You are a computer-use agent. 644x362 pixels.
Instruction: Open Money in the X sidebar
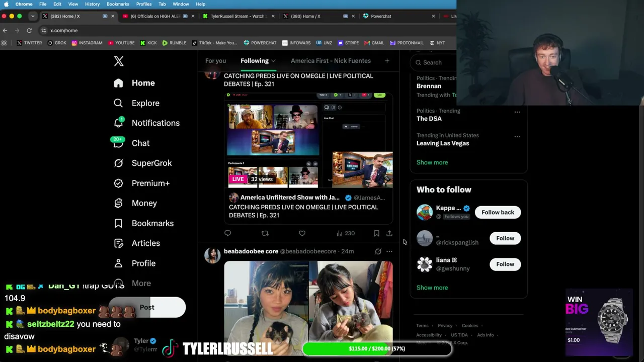[135, 203]
